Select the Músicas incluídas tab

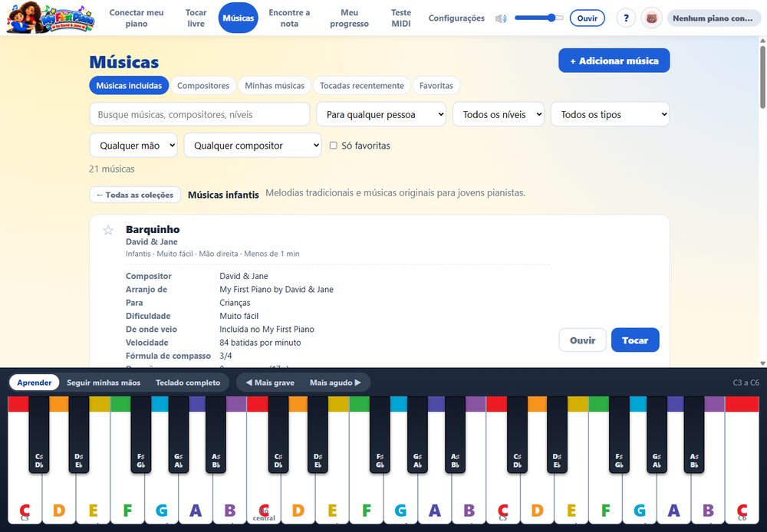pos(129,86)
